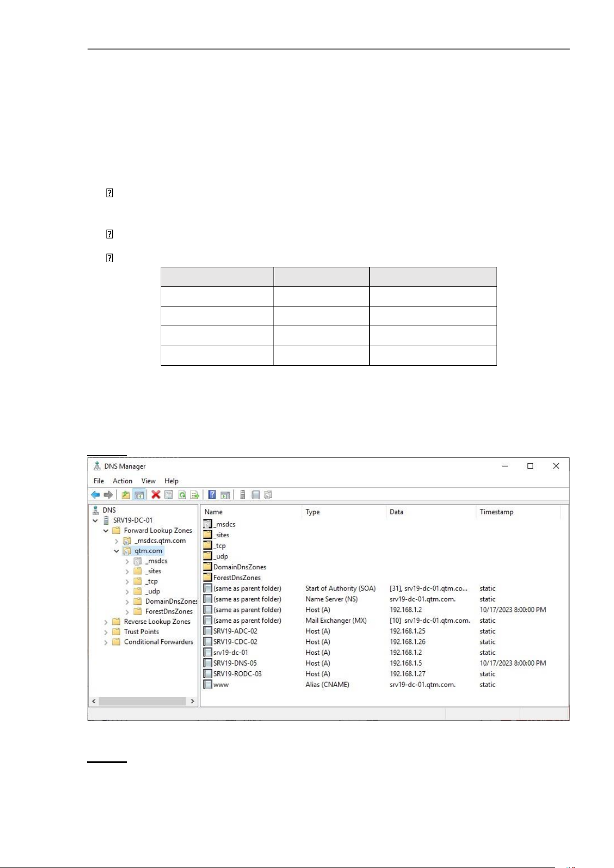Screen dimensions: 614x868
Task: Click the New Record toolbar icon
Action: [255, 495]
